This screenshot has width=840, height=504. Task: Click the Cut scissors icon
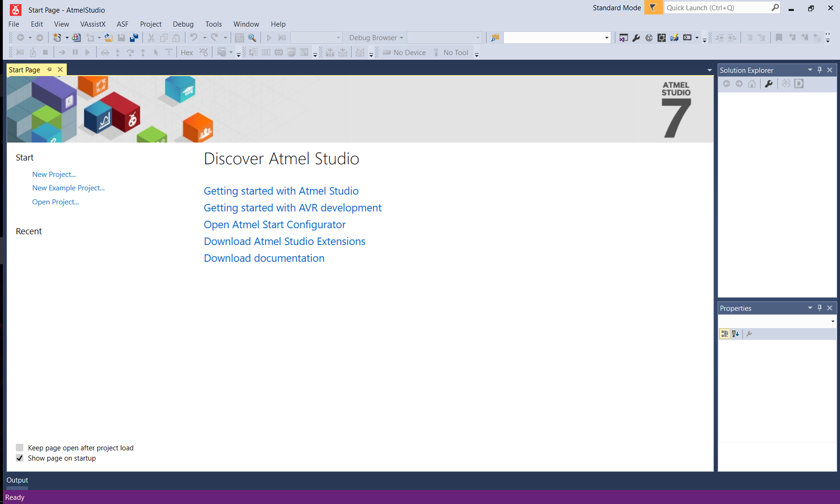151,38
